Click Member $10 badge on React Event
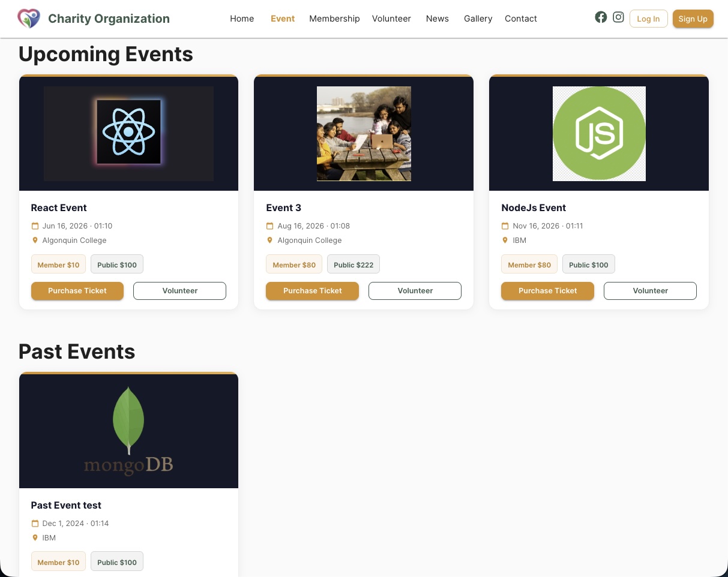Image resolution: width=728 pixels, height=577 pixels. coord(58,265)
